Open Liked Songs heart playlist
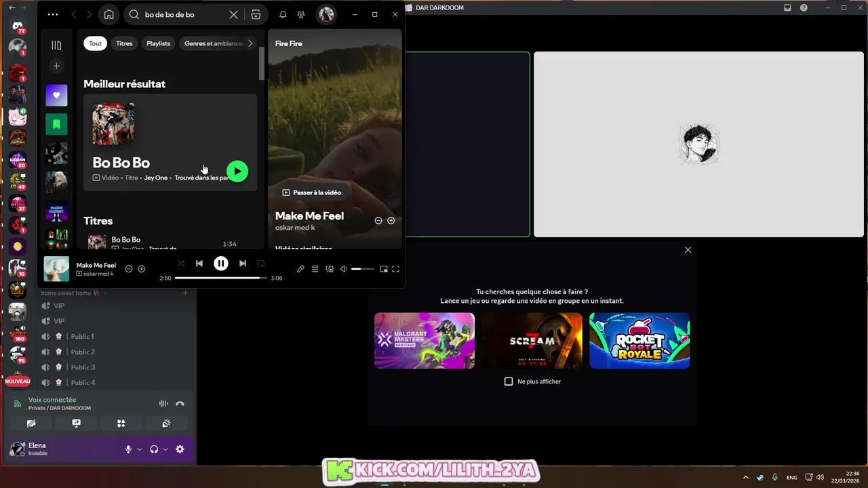The height and width of the screenshot is (488, 868). click(x=56, y=96)
